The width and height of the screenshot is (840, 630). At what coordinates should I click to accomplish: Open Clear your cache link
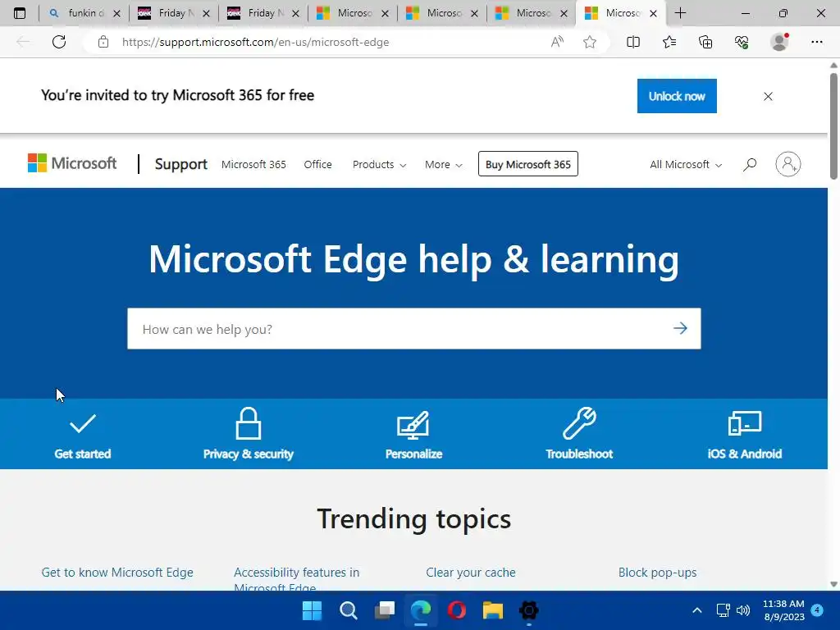coord(470,572)
